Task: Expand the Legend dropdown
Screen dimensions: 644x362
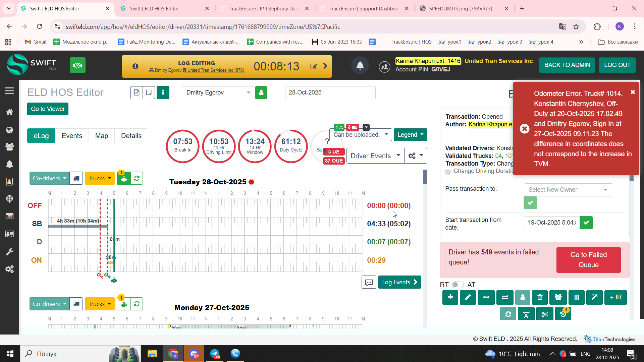Action: (410, 135)
